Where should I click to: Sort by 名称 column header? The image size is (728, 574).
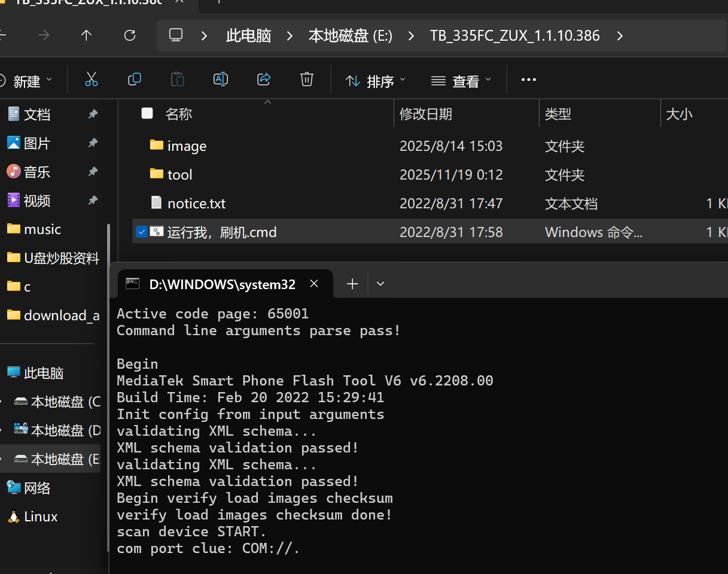178,114
